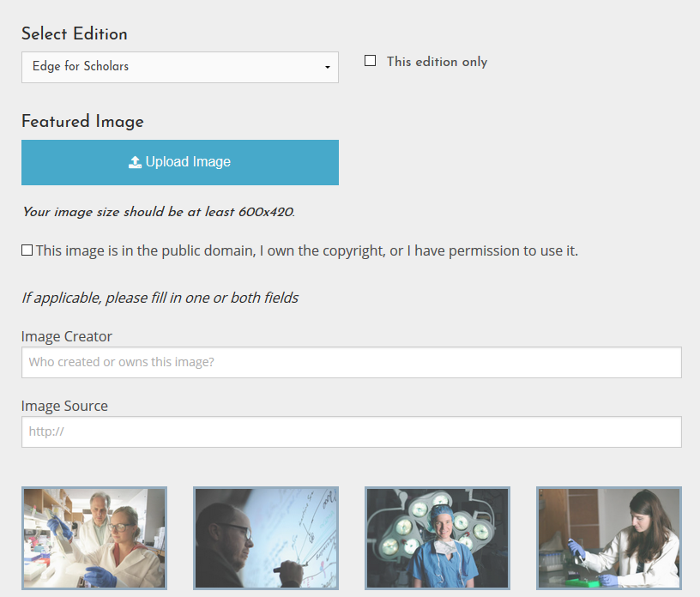Focus the Image Creator text field
Screen dimensions: 700x597
(x=351, y=362)
